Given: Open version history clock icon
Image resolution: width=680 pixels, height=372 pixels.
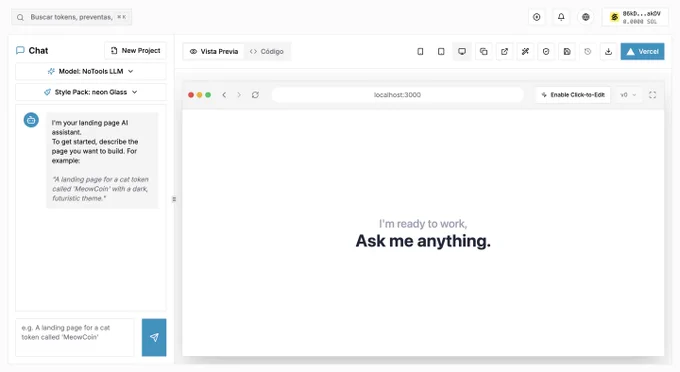Looking at the screenshot, I should (x=588, y=52).
